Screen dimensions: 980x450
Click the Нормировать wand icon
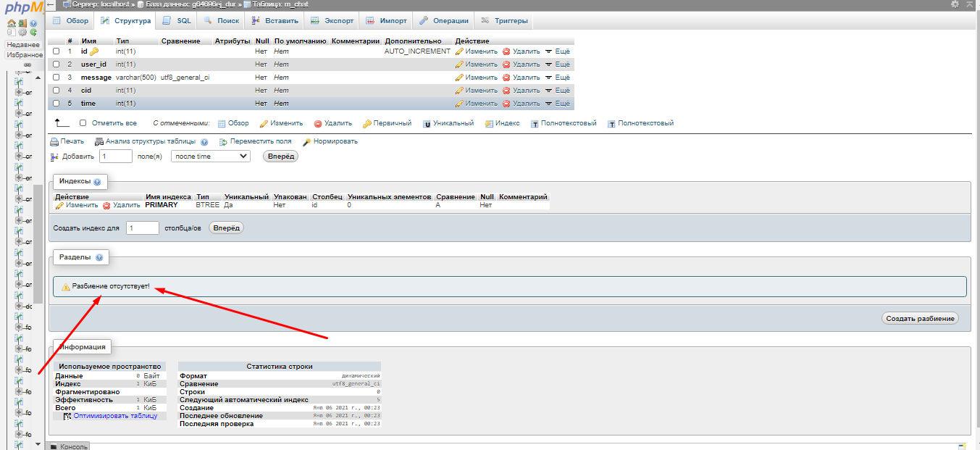(x=307, y=142)
